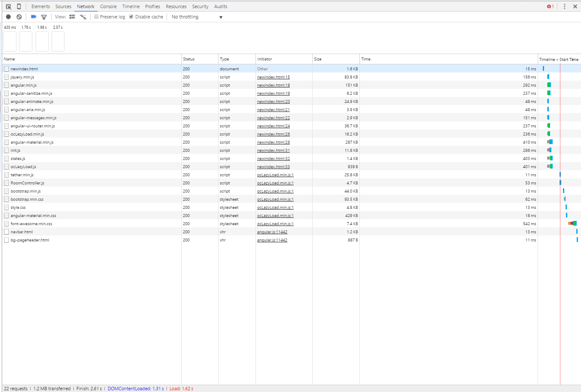Open Timeline – Start Time column sort menu

click(559, 59)
